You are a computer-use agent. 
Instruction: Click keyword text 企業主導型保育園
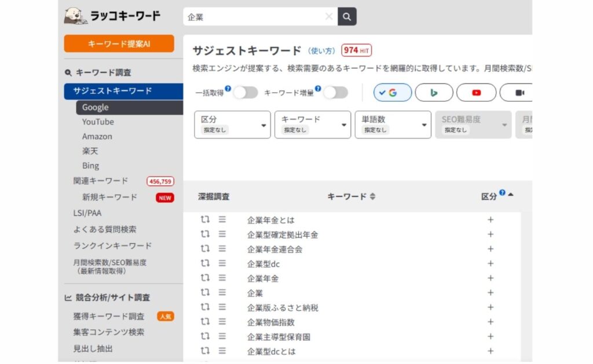279,337
